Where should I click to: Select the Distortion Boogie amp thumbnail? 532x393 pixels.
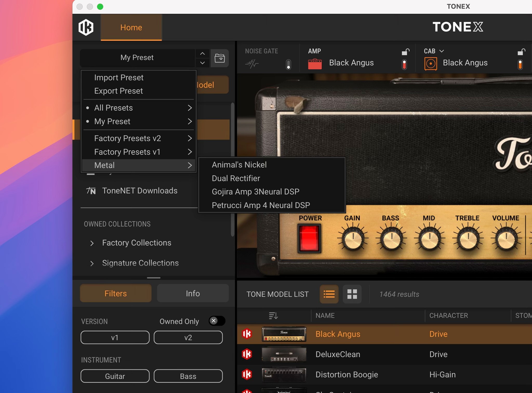pos(284,375)
